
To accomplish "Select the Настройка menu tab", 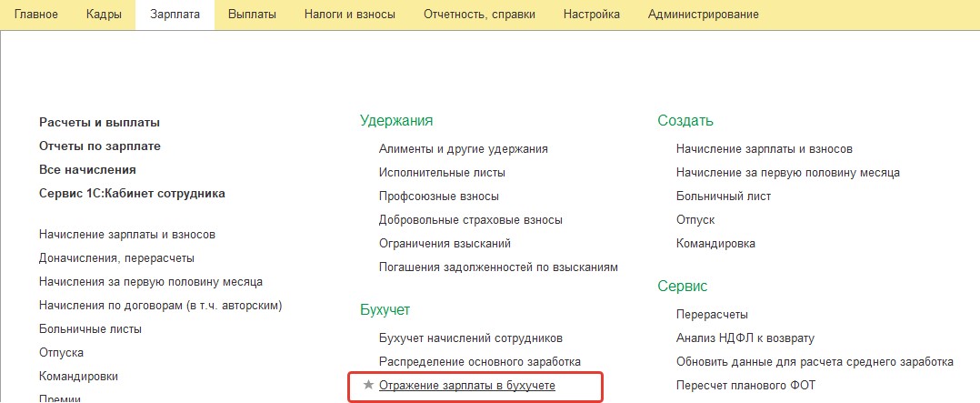I will 592,15.
